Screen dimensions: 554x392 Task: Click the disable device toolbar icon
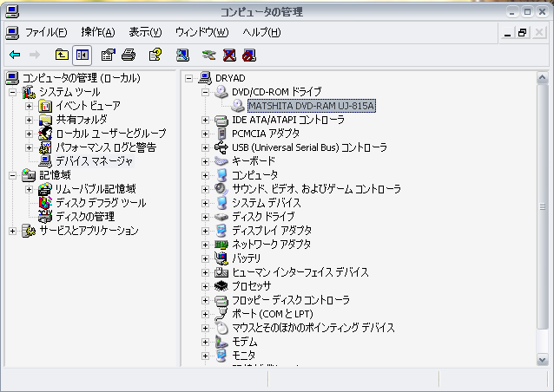(x=250, y=56)
